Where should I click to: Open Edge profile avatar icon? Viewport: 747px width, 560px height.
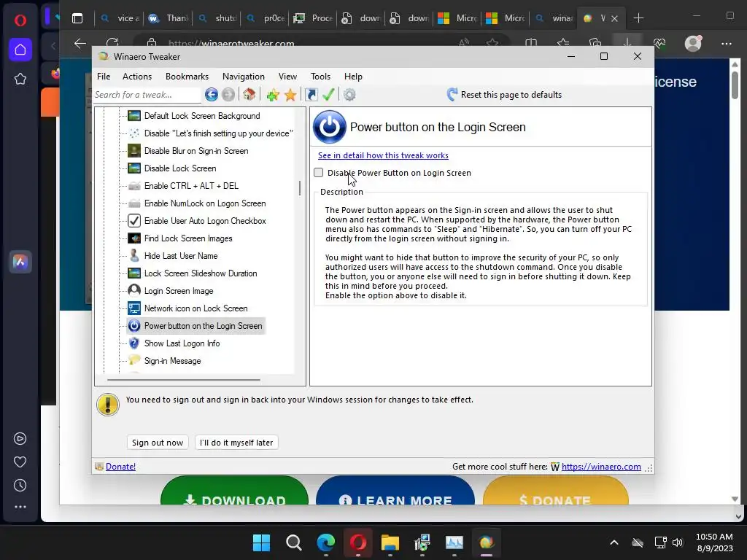coord(693,44)
